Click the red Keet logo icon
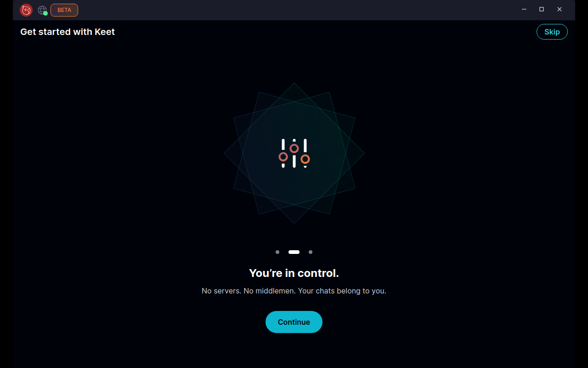Viewport: 588px width, 368px height. pos(26,10)
